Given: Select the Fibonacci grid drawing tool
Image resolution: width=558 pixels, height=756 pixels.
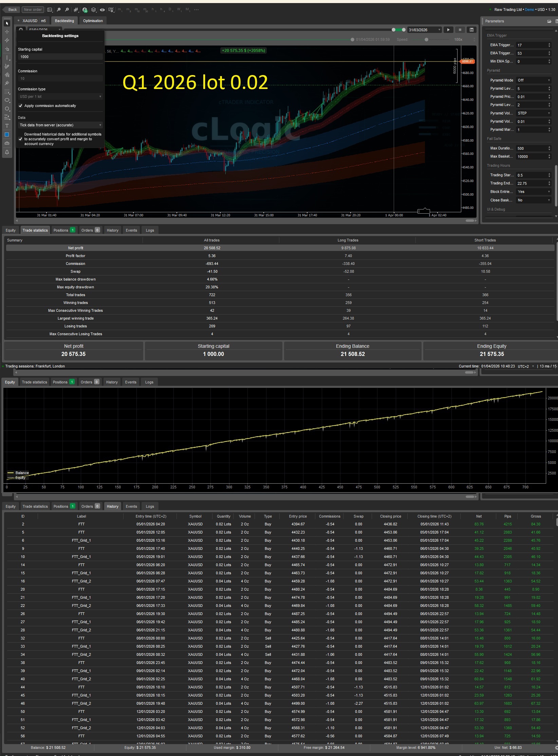Looking at the screenshot, I should 7,92.
